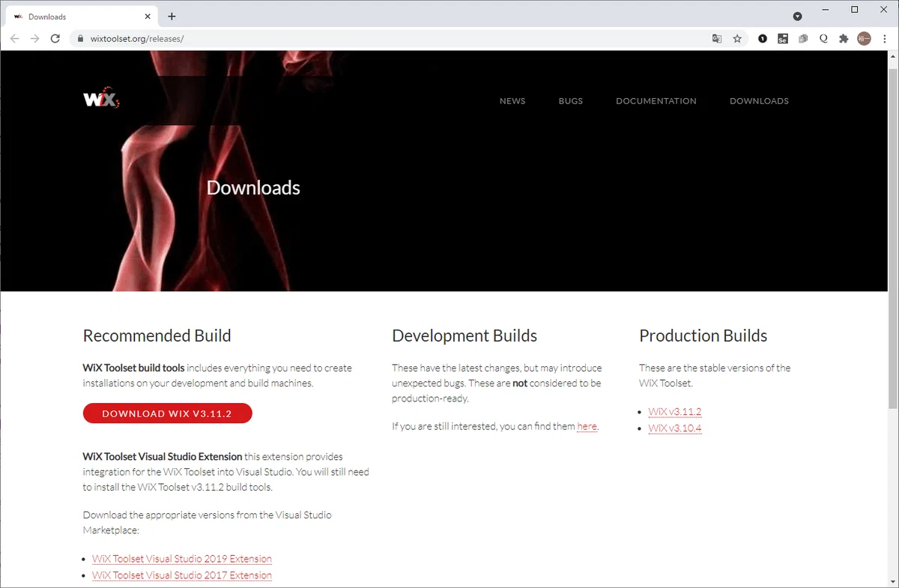Open WiX Toolset Visual Studio 2019 Extension link
Screen dimensions: 899x588
click(182, 559)
